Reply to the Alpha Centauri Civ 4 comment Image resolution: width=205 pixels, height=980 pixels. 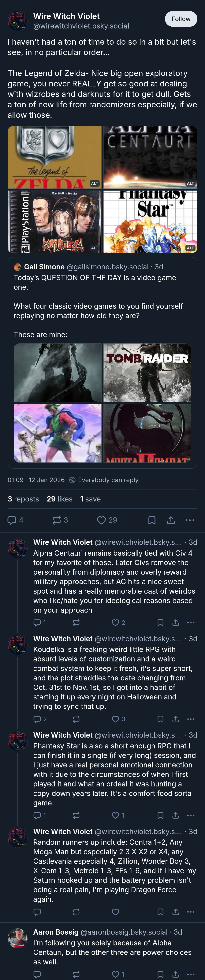[39, 623]
